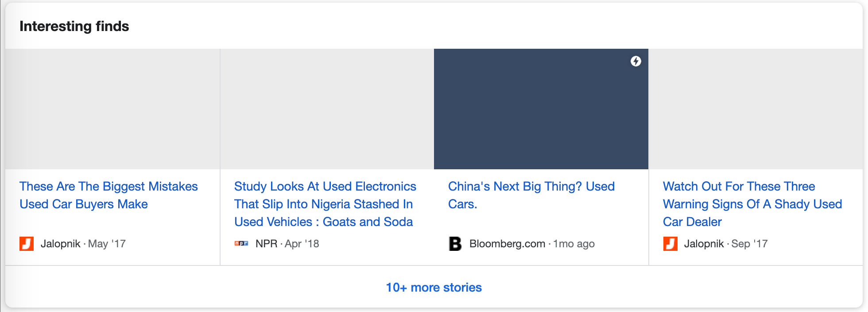
Task: Click the '1mo ago' timestamp
Action: point(574,244)
